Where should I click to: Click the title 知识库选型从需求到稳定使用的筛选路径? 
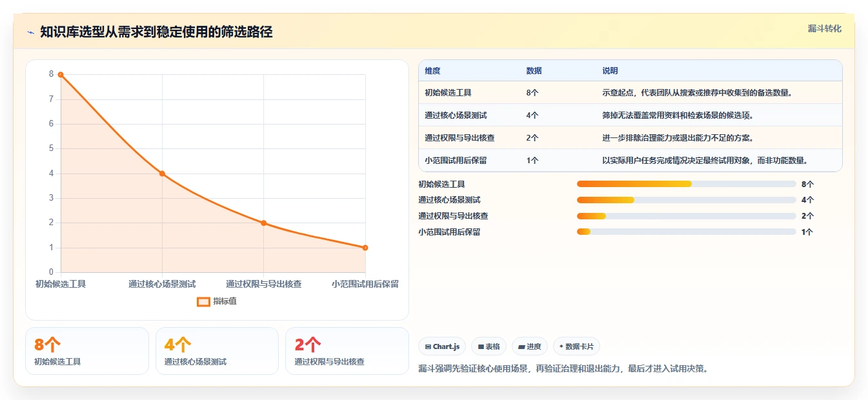point(156,32)
